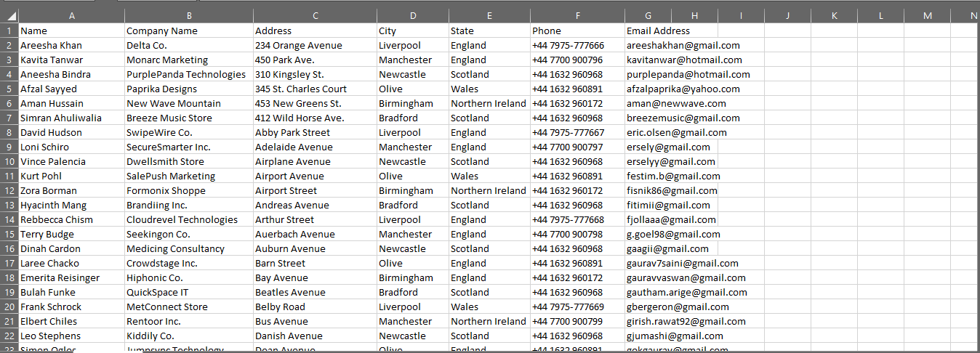Click the girish.rawat92@gmail.com cell
This screenshot has width=980, height=353.
[x=686, y=322]
